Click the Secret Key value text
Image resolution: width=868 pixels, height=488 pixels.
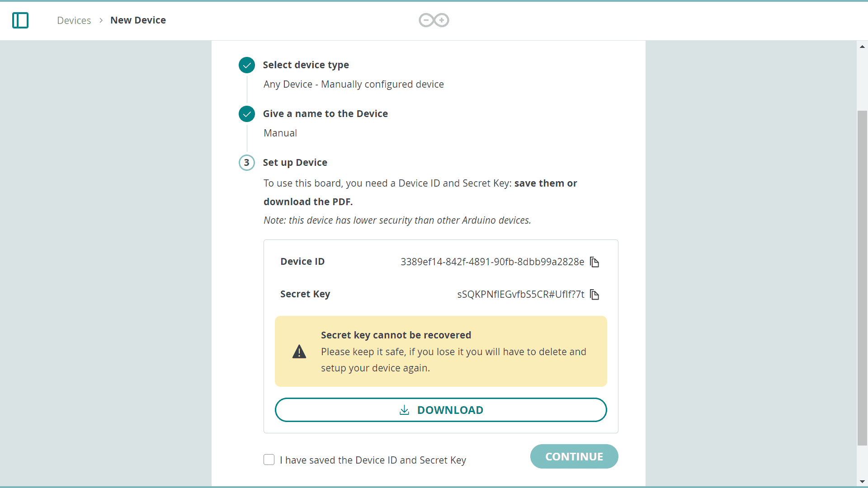click(520, 295)
